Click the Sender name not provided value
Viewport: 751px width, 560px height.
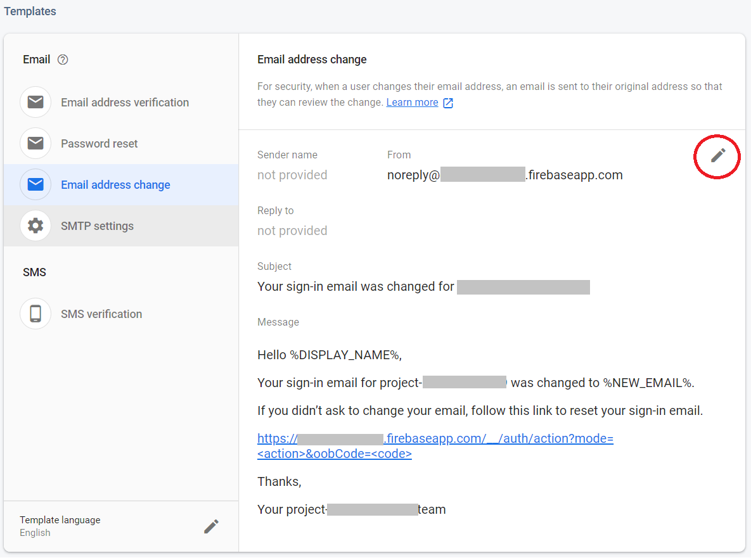pos(292,175)
